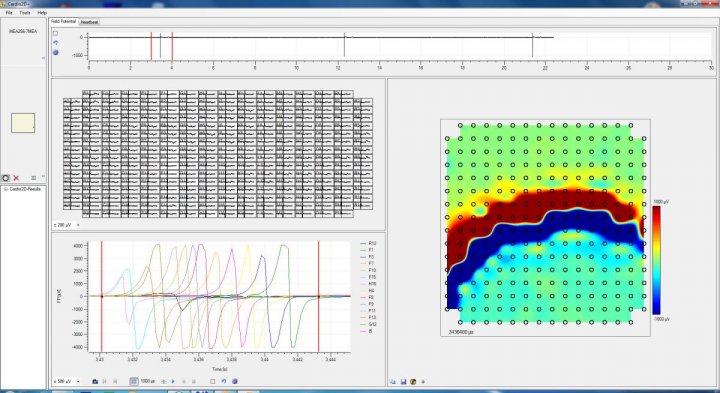Click the undo arrow in bottom plot toolbar
This screenshot has height=393, width=720.
(x=224, y=382)
